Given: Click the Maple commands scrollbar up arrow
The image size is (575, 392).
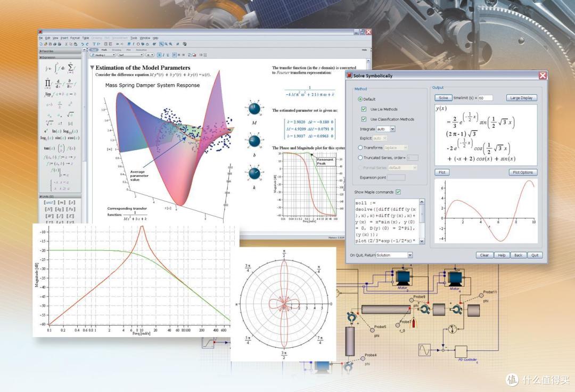Looking at the screenshot, I should [x=422, y=202].
